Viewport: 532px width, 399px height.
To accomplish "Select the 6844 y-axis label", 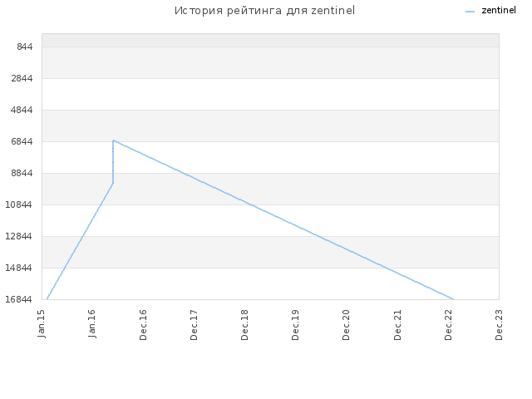I will click(x=22, y=141).
